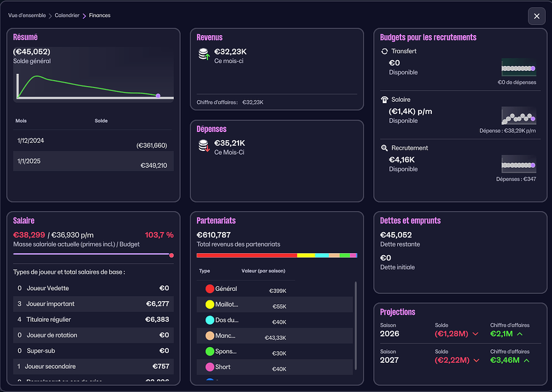Click the €45,052 Dette restante value
The image size is (552, 392).
[x=395, y=235]
